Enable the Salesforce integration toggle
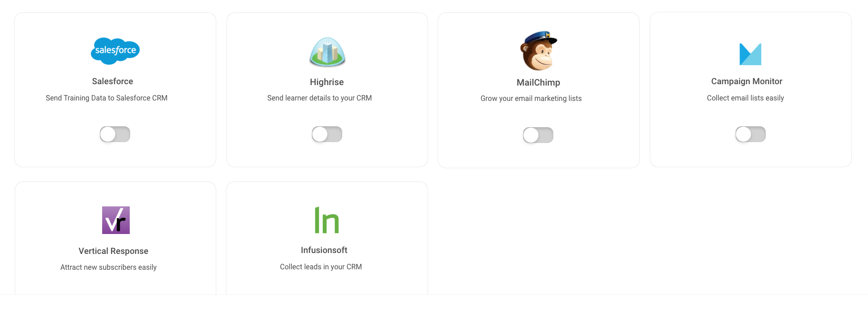 point(115,134)
